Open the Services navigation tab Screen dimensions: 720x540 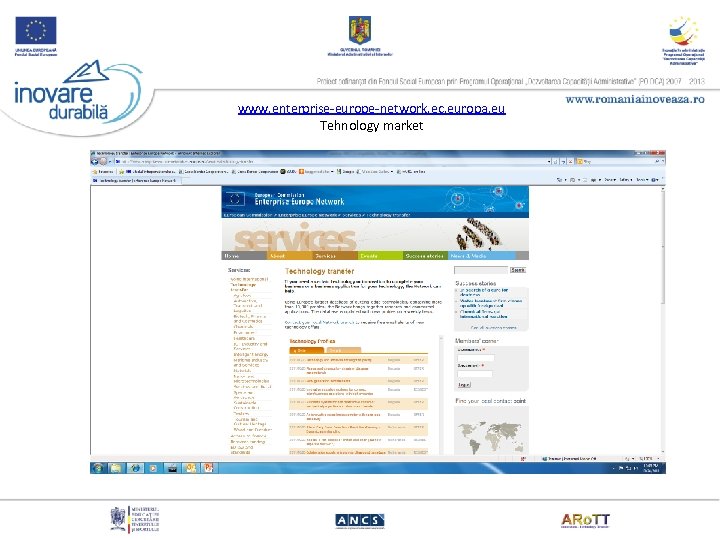coord(334,256)
